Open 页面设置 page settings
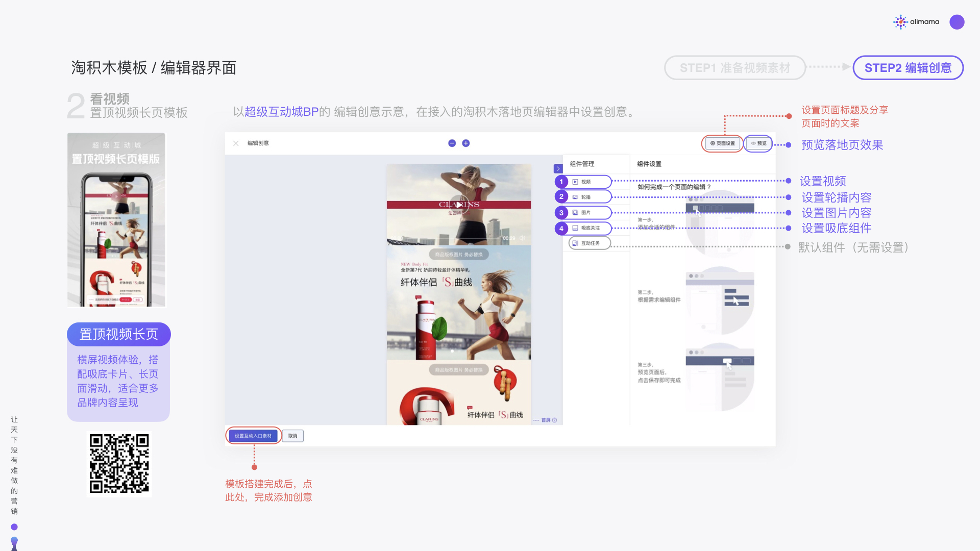Screen dimensions: 980x551 point(722,143)
